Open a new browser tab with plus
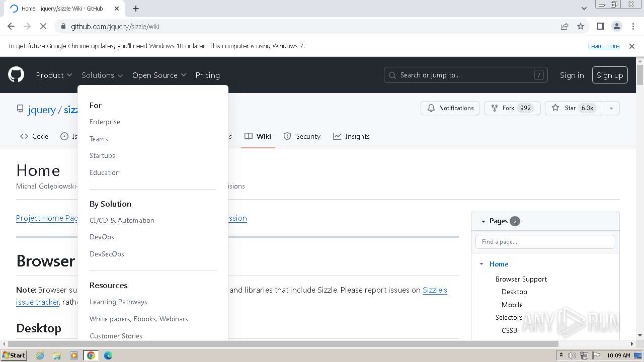The width and height of the screenshot is (644, 362). [x=136, y=9]
